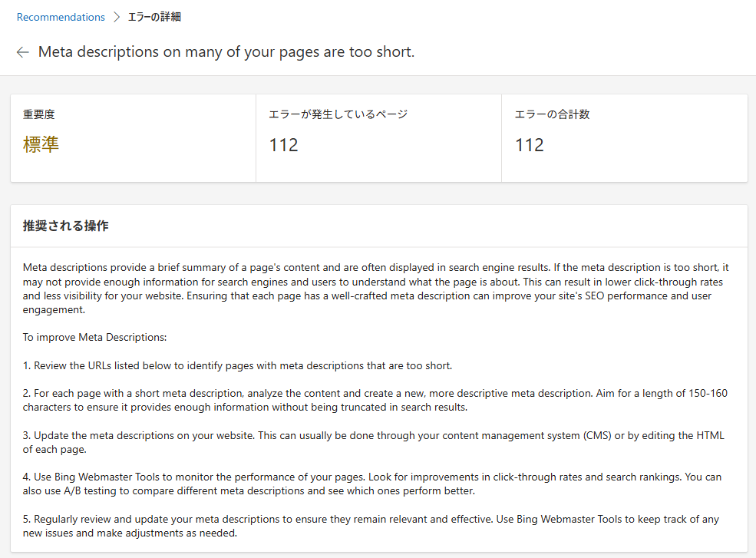Toggle selection of the total errors card
The width and height of the screenshot is (756, 558).
coord(624,138)
